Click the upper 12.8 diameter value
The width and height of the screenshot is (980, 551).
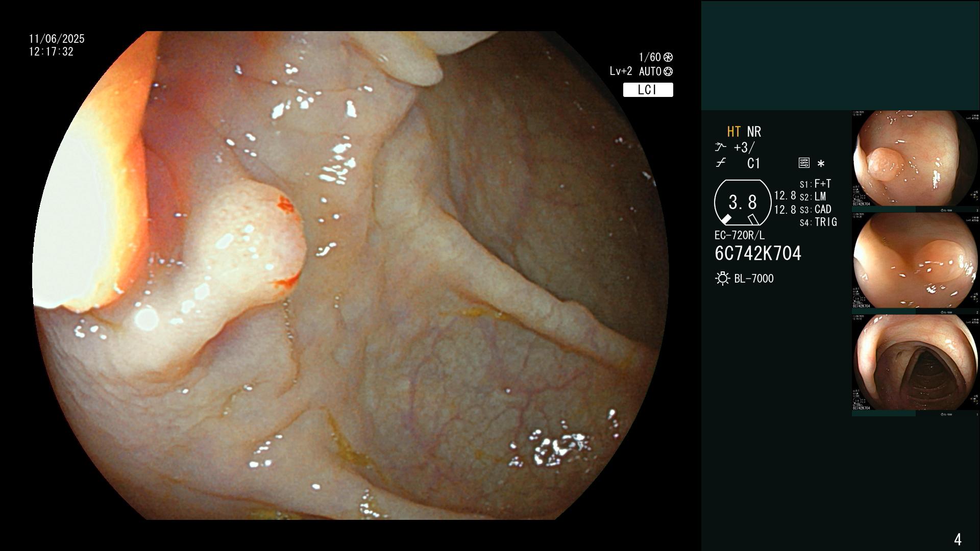(785, 196)
